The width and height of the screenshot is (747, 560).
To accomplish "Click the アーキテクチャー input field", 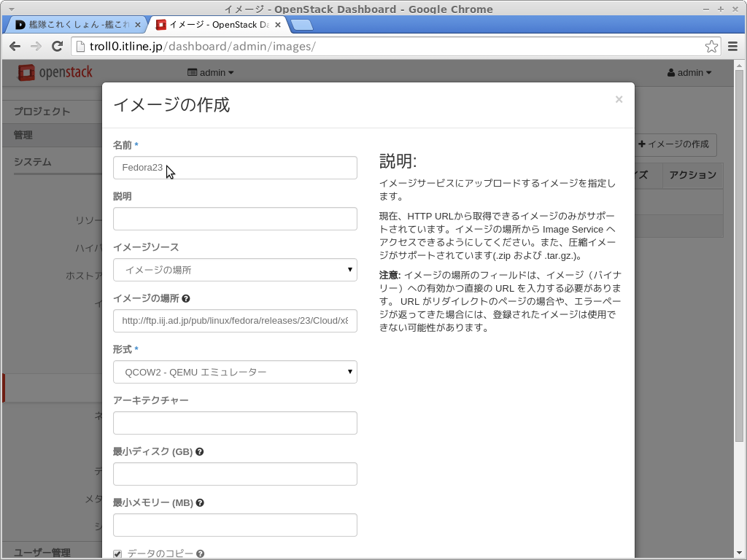I will tap(235, 423).
